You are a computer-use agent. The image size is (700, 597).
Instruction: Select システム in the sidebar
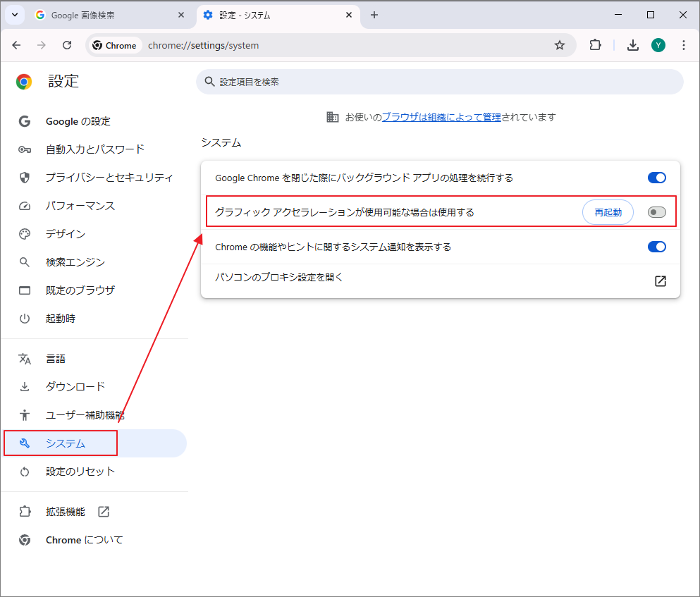[94, 443]
